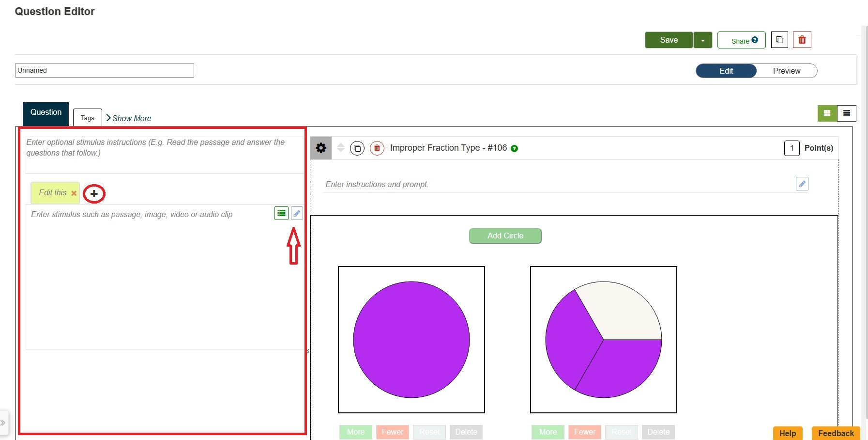Screen dimensions: 868x440
Task: Open the Save options dropdown arrow
Action: pos(703,40)
